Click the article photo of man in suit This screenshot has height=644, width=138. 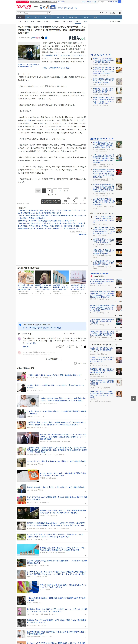[29, 52]
